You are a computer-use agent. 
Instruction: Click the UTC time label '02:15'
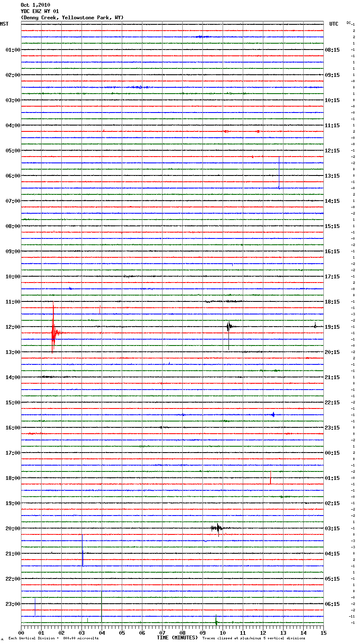pyautogui.click(x=332, y=503)
